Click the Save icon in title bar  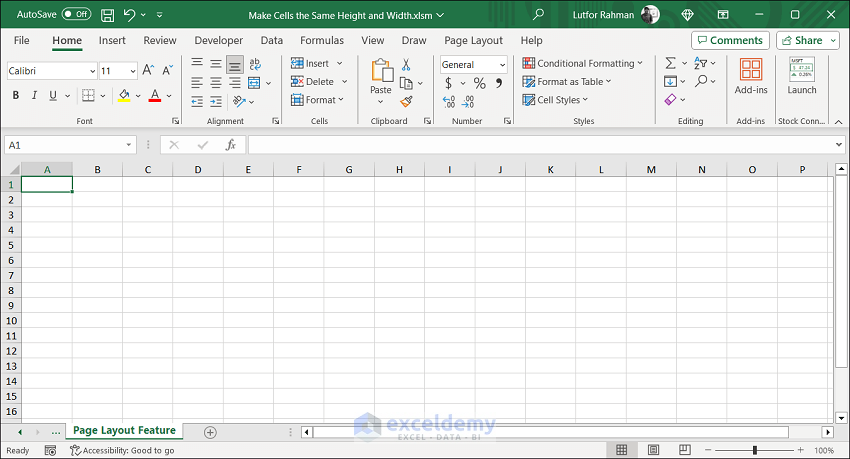(107, 15)
